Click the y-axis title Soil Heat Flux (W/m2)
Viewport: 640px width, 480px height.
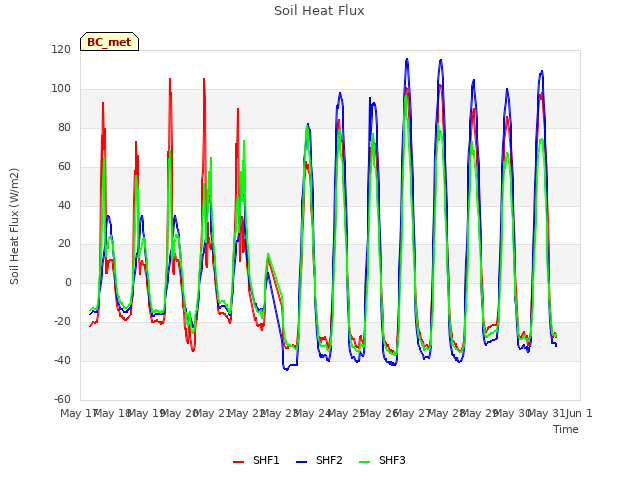pyautogui.click(x=14, y=226)
